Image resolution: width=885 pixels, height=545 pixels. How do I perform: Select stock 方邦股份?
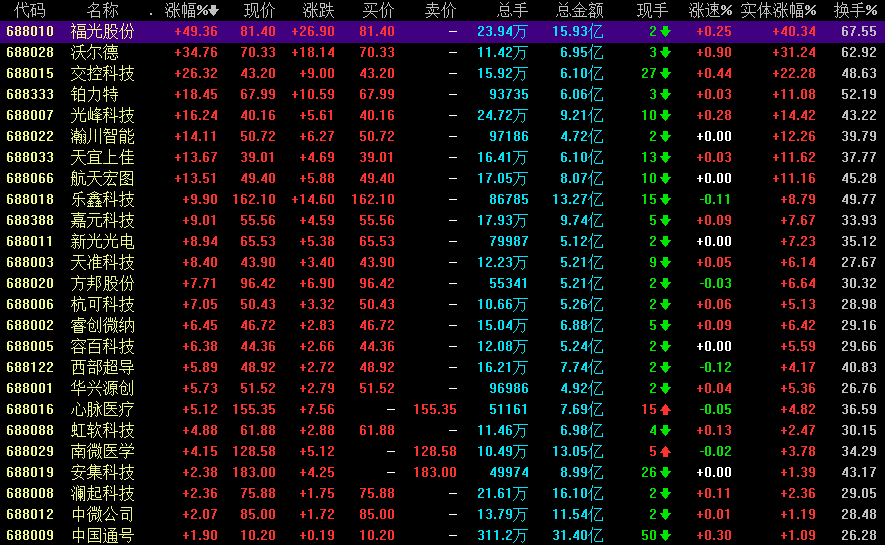click(x=103, y=283)
